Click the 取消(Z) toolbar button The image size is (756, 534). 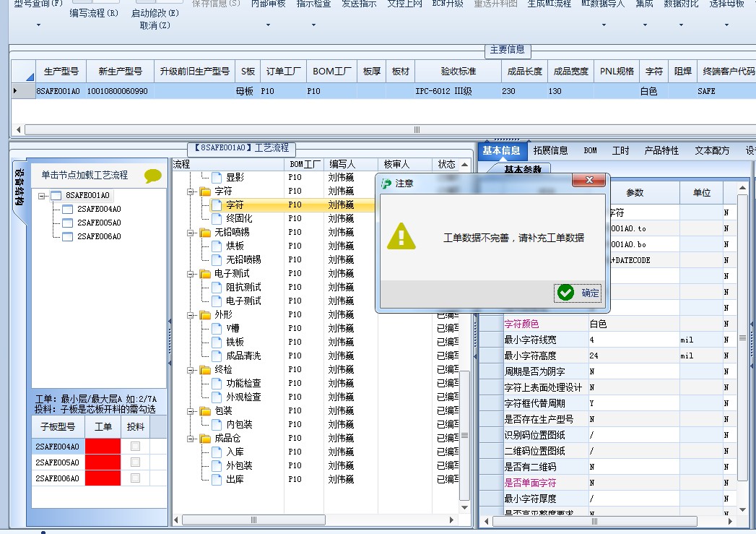coord(155,25)
